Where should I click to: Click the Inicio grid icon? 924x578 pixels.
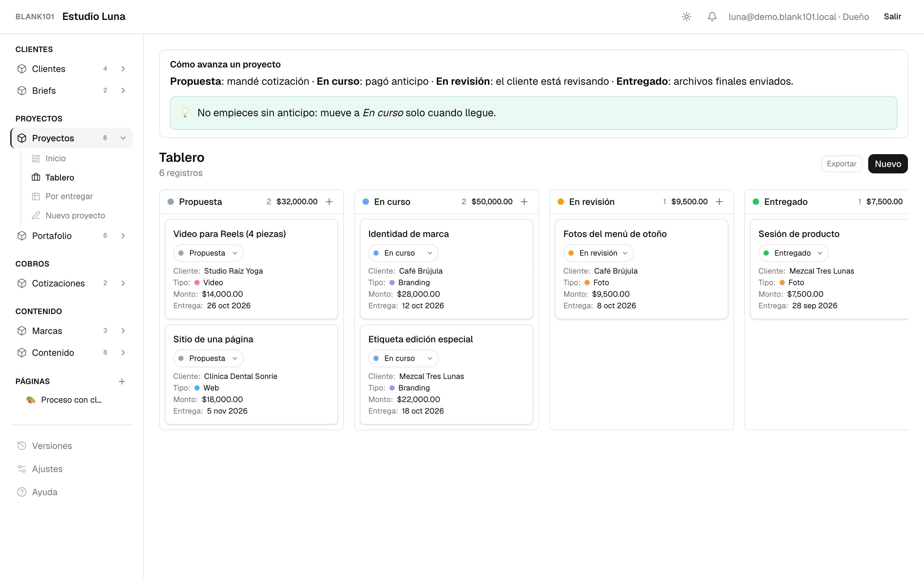pos(36,158)
